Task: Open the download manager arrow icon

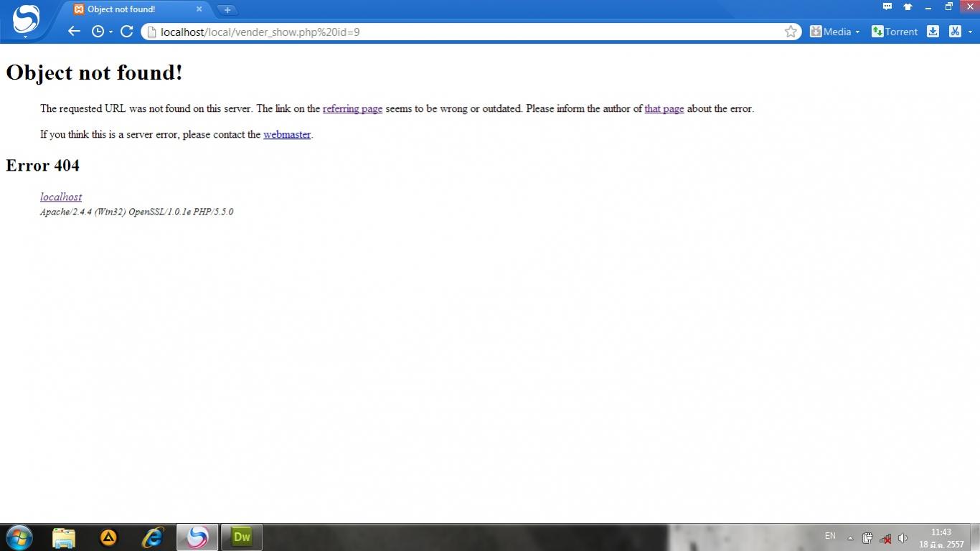Action: point(933,32)
